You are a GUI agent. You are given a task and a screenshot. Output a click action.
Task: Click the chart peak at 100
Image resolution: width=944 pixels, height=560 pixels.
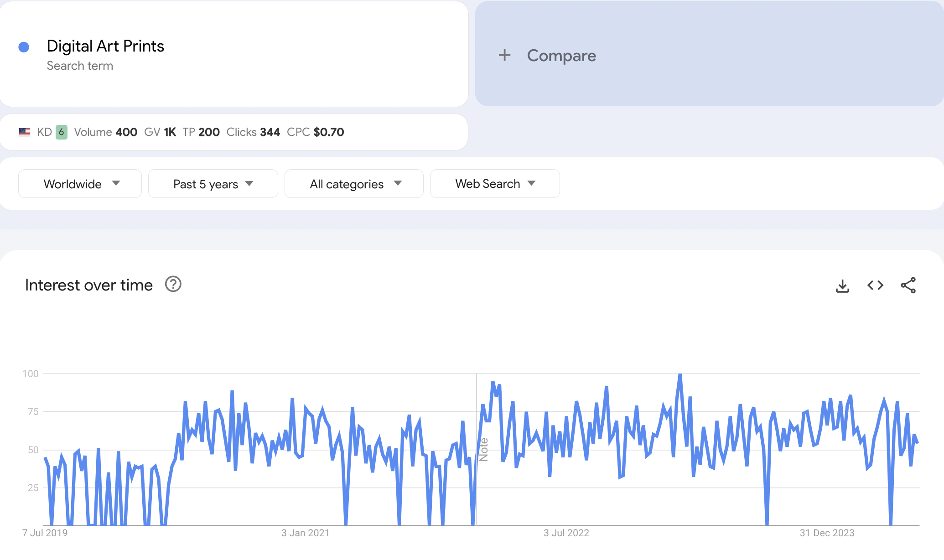(679, 375)
